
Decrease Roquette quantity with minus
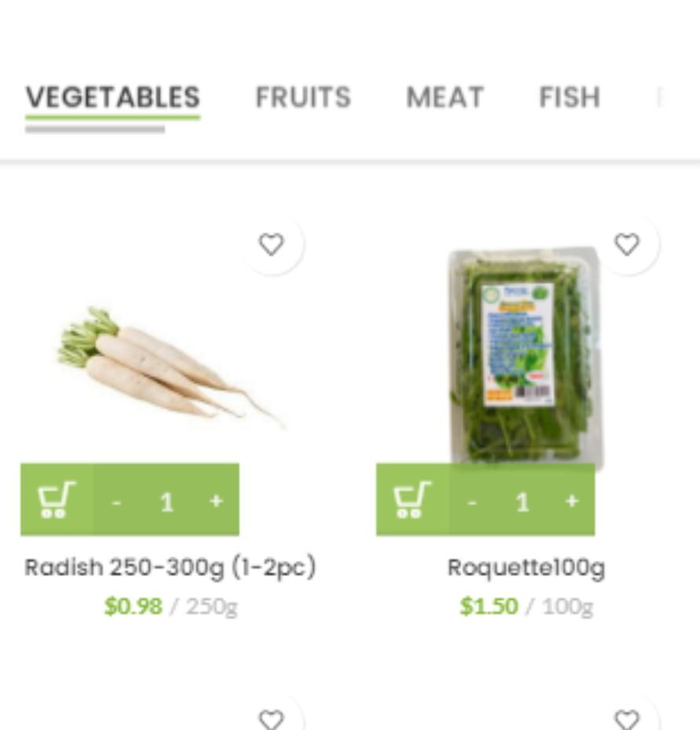(472, 501)
